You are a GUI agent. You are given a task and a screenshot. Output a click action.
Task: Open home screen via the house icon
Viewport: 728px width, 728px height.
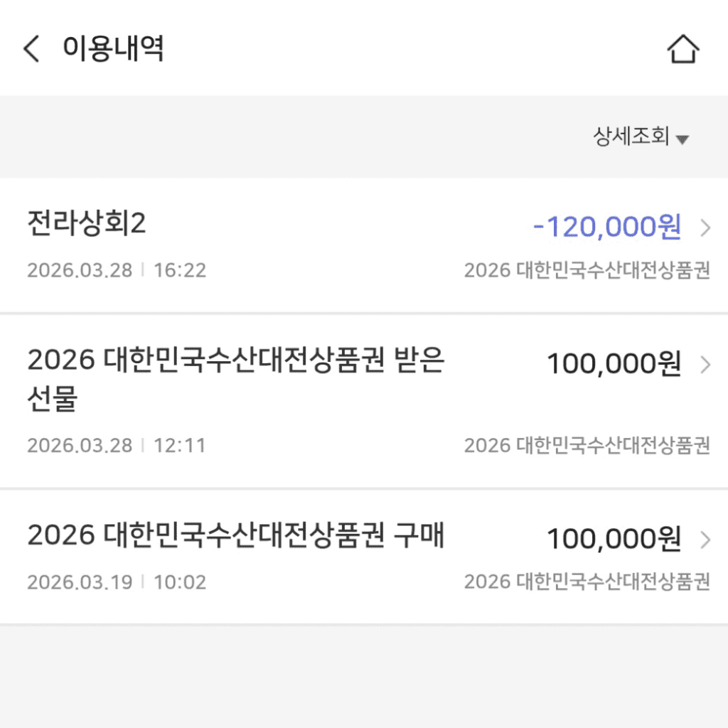click(x=683, y=49)
